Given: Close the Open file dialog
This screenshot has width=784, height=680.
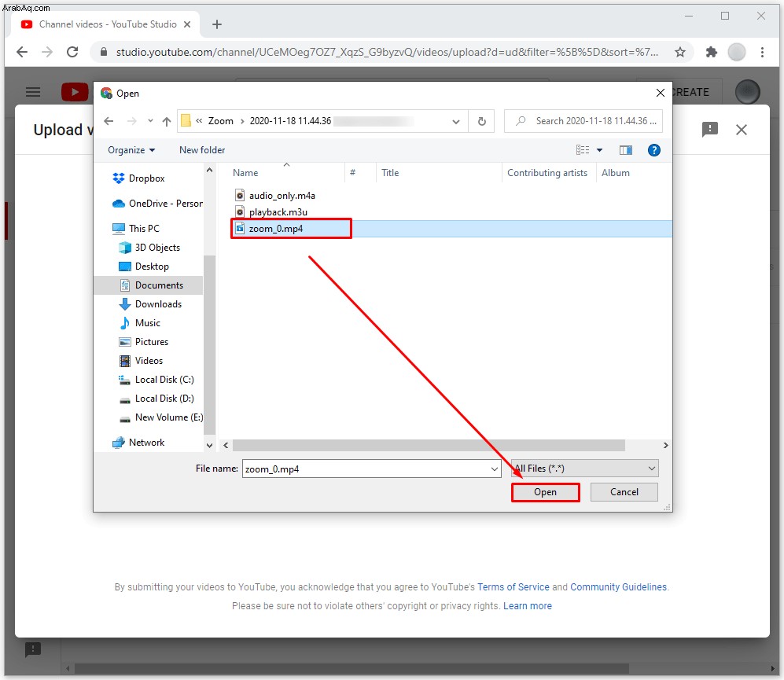Looking at the screenshot, I should pos(660,93).
